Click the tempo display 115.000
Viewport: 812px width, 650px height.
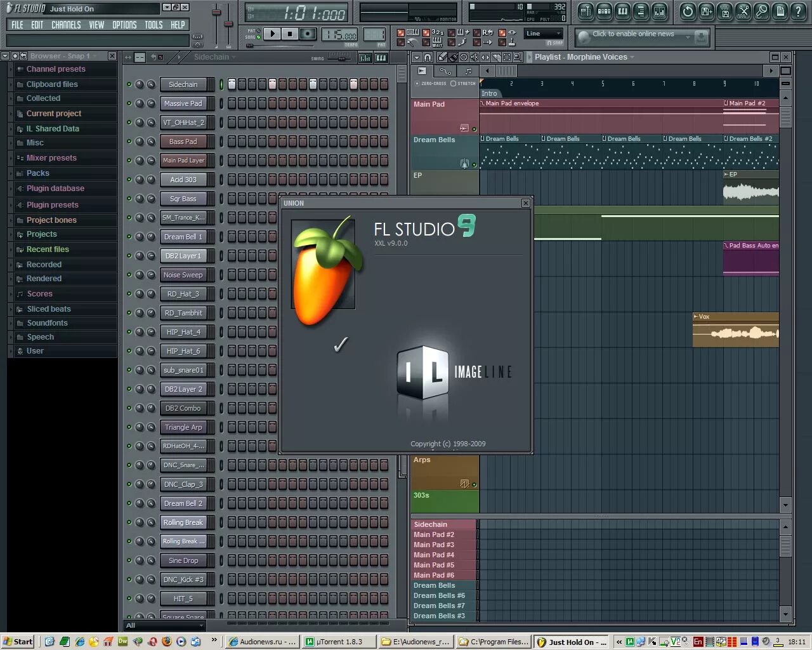[340, 35]
